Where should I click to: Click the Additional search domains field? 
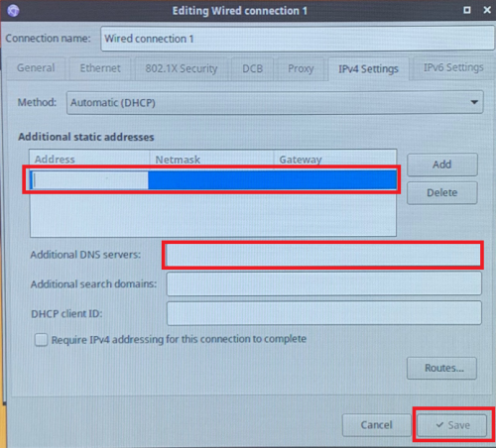324,283
